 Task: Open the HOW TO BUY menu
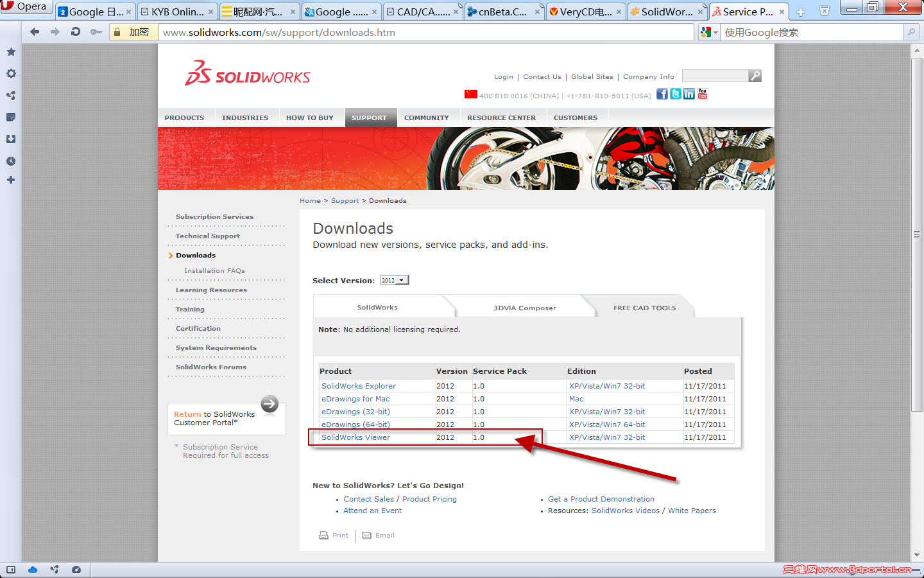(310, 118)
